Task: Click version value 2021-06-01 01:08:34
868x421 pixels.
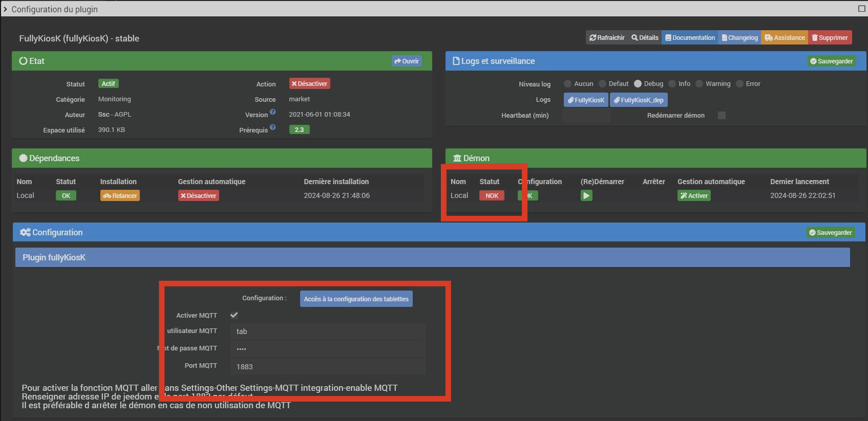Action: (320, 115)
